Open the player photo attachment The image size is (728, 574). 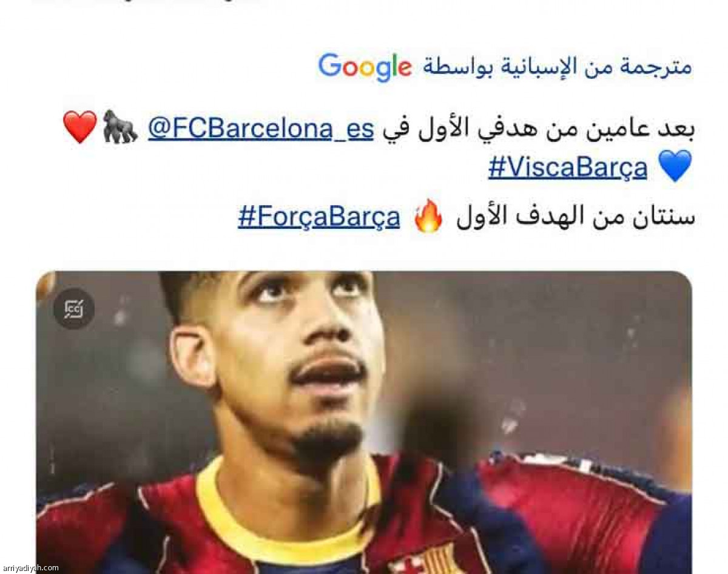coord(364,422)
